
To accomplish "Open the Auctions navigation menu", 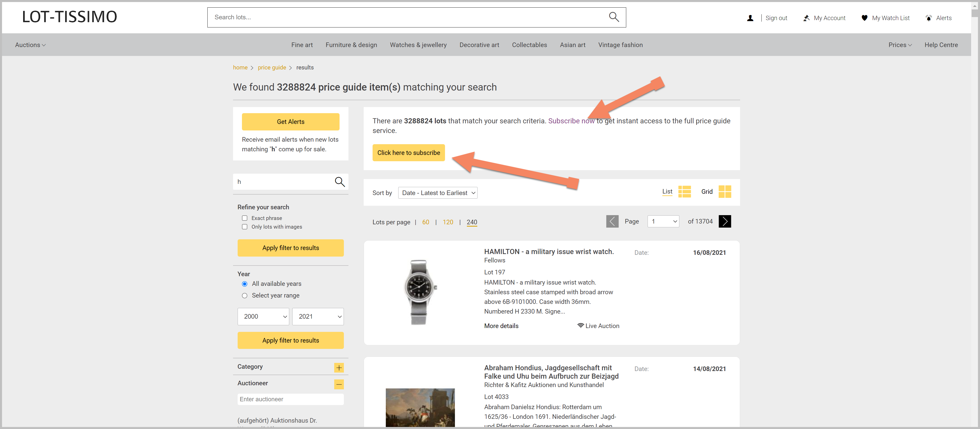I will click(30, 45).
